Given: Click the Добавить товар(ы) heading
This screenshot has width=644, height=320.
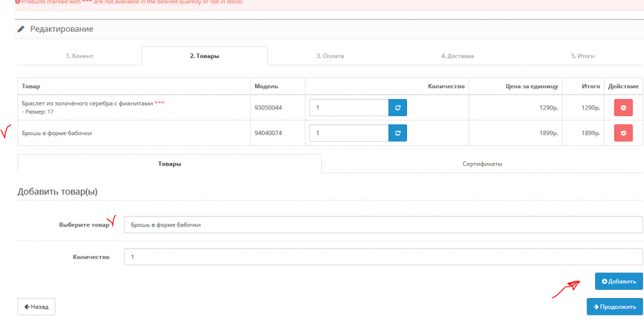Looking at the screenshot, I should (57, 191).
